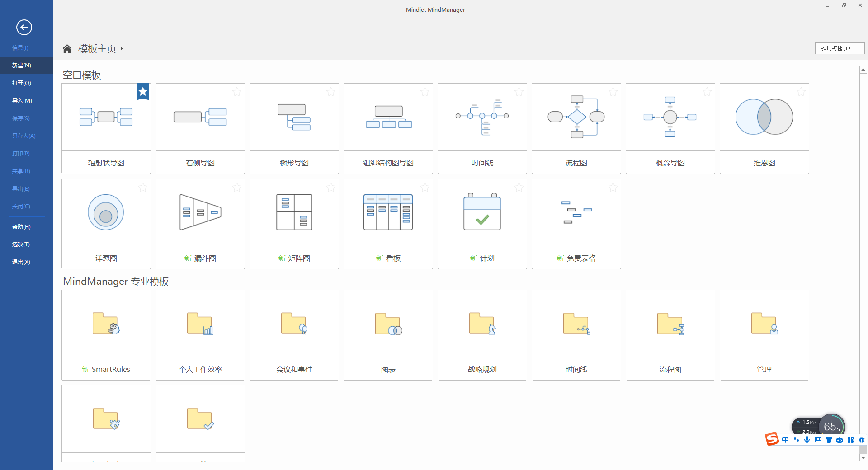
Task: Click the 维恩图 label text
Action: click(x=764, y=163)
